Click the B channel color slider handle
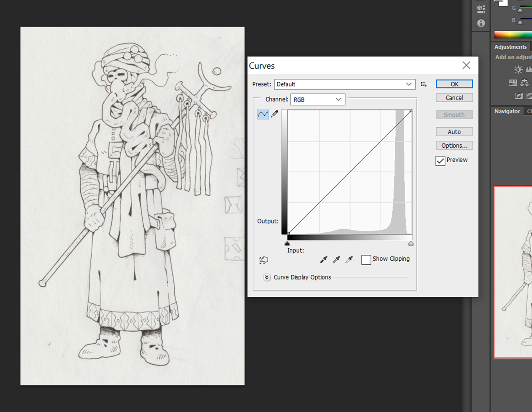Viewport: 532px width, 412px height. pos(520,22)
